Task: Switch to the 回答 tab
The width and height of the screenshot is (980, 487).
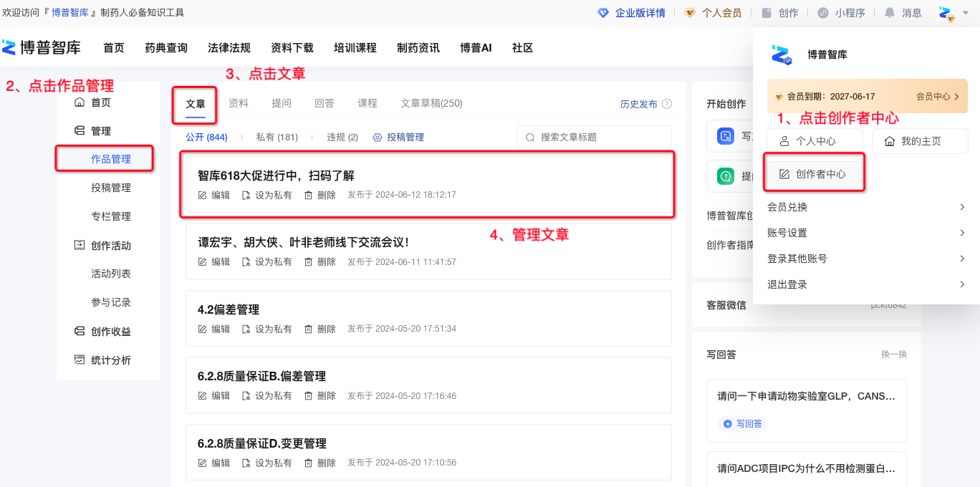Action: point(325,104)
